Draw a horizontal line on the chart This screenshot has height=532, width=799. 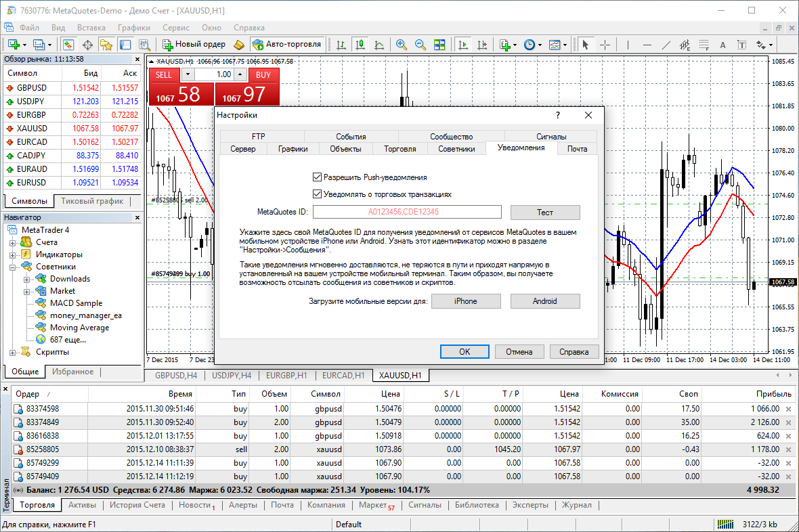coord(647,45)
